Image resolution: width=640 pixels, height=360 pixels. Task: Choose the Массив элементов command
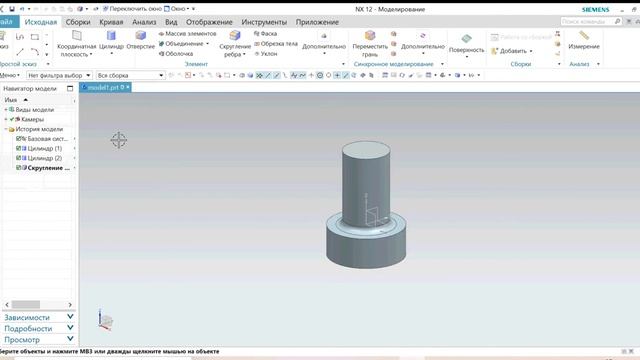pyautogui.click(x=187, y=33)
